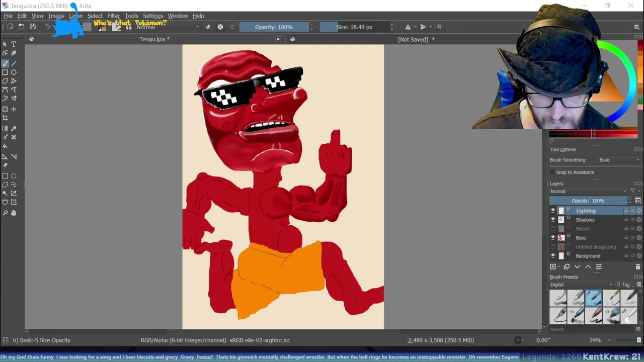Screen dimensions: 644x362
Task: Duplicate the selected layer
Action: click(x=567, y=267)
